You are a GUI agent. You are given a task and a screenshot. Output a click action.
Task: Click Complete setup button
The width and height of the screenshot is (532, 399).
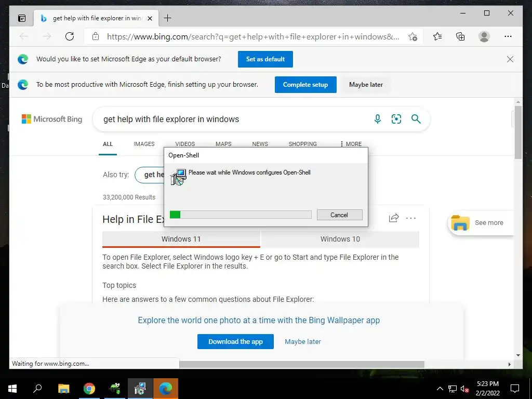tap(305, 85)
